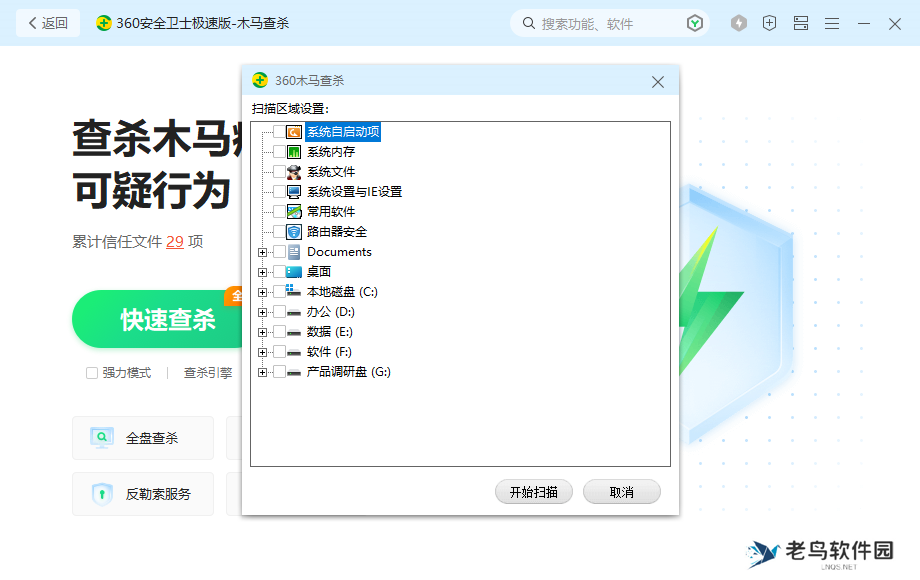This screenshot has height=580, width=920.
Task: Check the Documents checkbox
Action: click(x=279, y=252)
